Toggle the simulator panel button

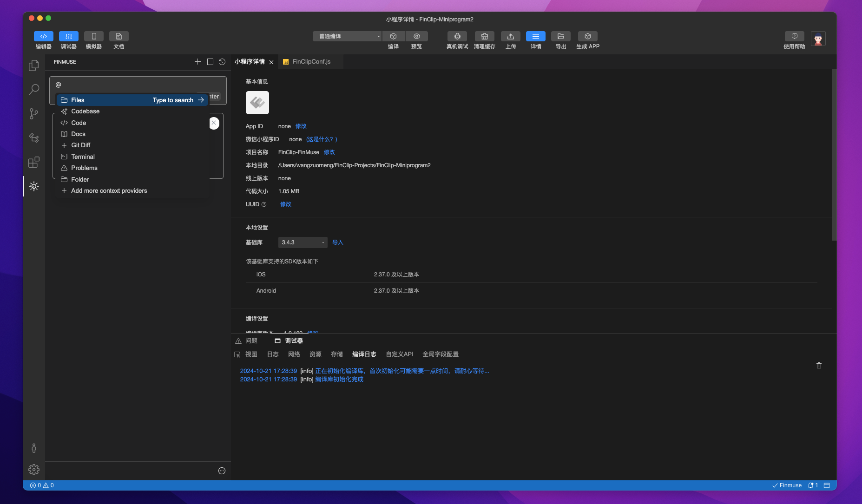tap(94, 36)
